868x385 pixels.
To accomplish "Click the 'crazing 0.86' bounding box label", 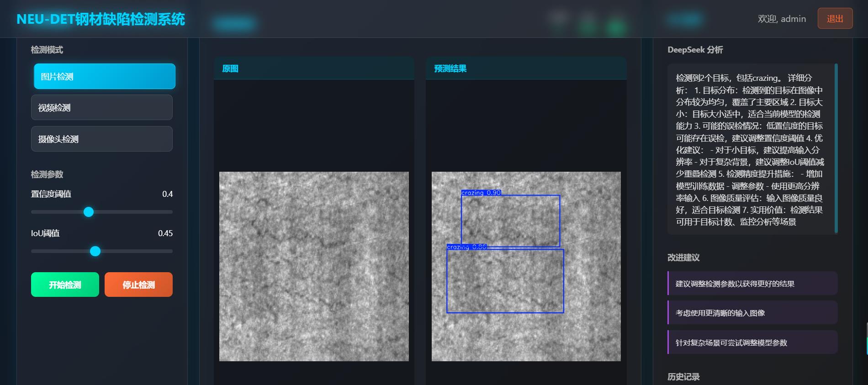I will coord(466,247).
